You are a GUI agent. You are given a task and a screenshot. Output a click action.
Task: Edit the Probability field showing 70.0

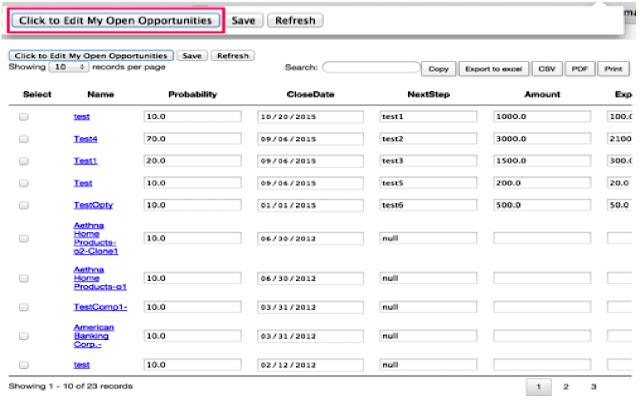192,139
